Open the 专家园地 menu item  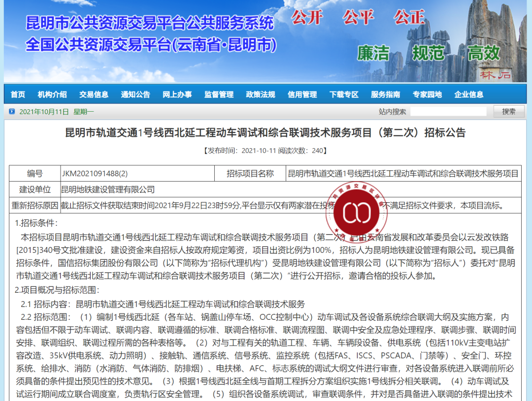click(x=427, y=94)
